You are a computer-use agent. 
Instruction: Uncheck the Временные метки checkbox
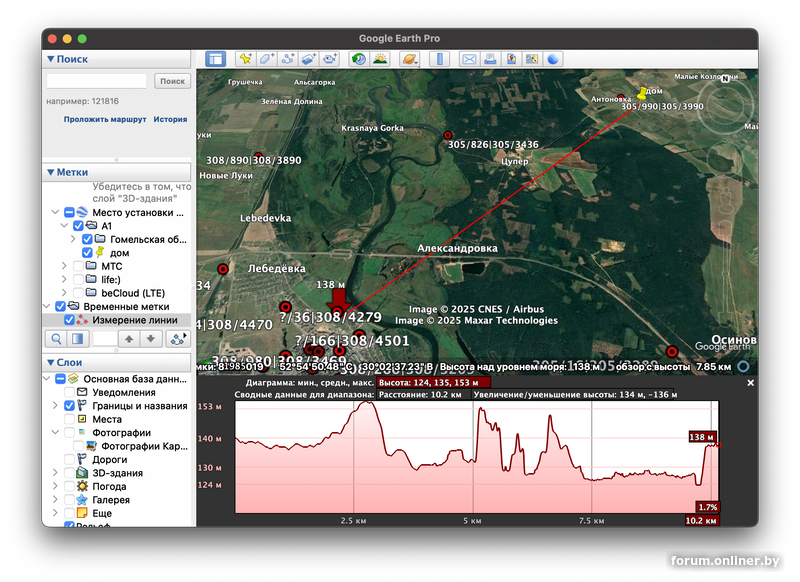coord(60,307)
